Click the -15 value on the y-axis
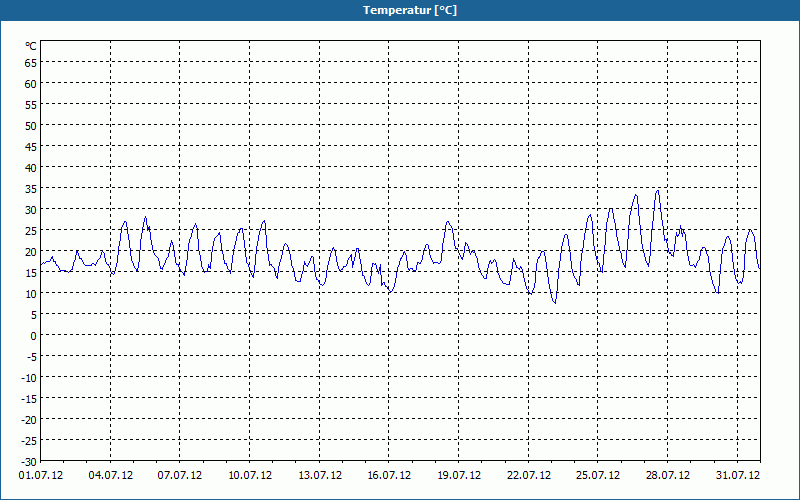This screenshot has width=800, height=500. point(29,399)
